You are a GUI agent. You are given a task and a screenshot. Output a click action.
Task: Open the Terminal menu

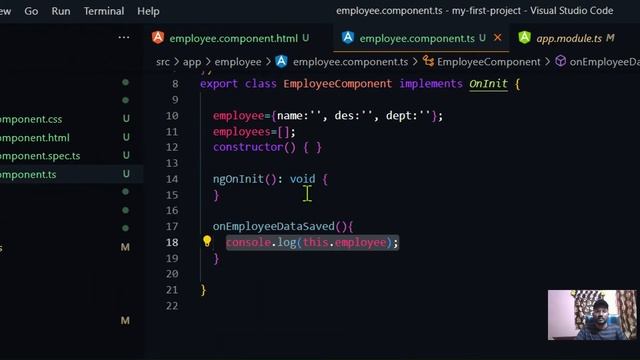pos(104,11)
